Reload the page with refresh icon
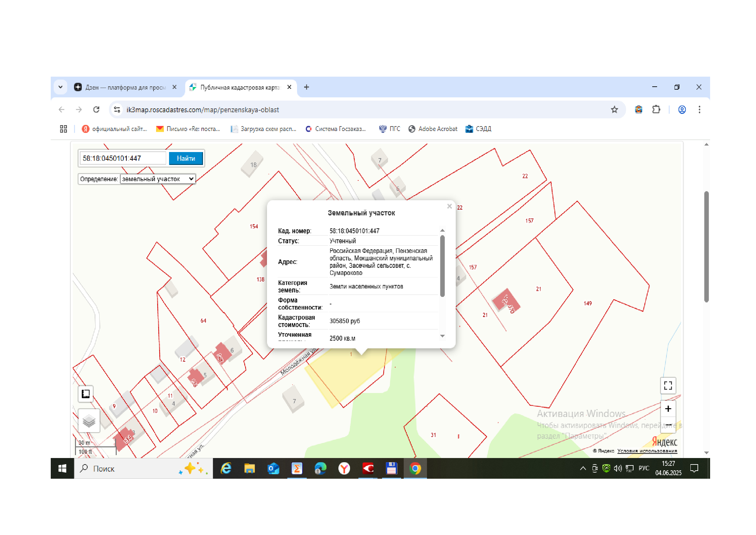Viewport: 756px width, 535px height. tap(96, 110)
